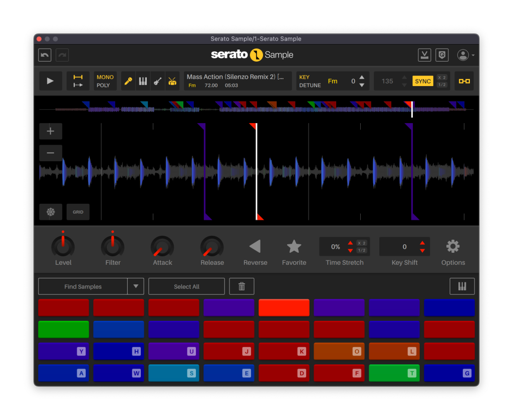Click the snowflake freeze icon
Screen dimensions: 513x420
[51, 212]
